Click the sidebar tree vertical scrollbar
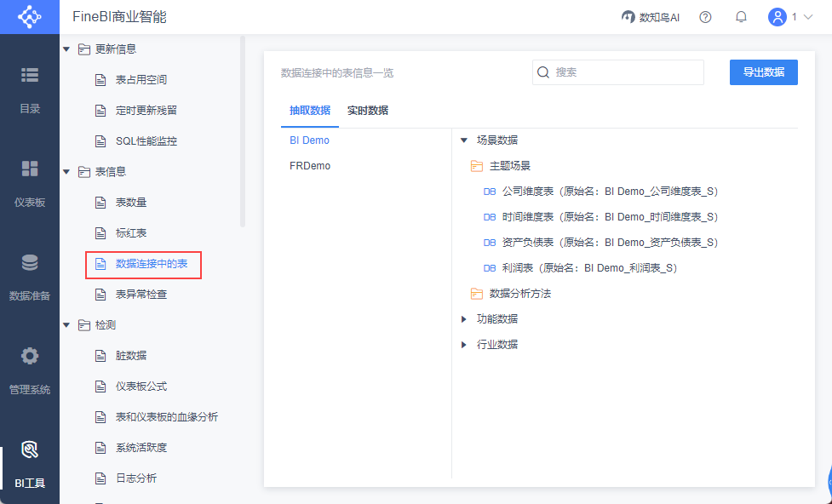 pyautogui.click(x=243, y=132)
